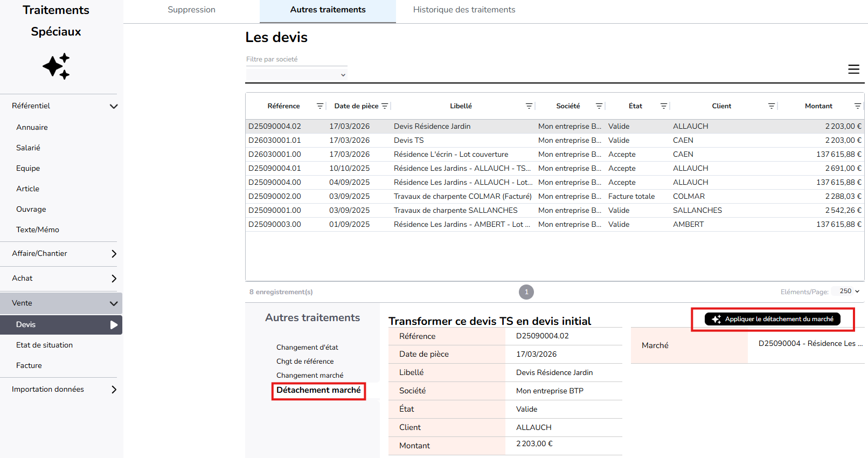
Task: Select row D25090002.00 Travaux de charpente COLMAR
Action: [462, 197]
